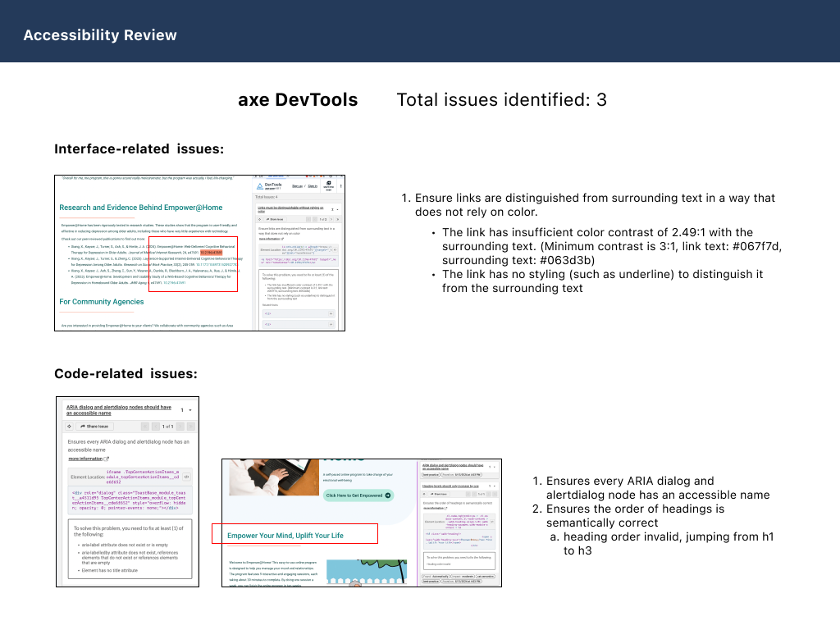Expand the 'Heading levels should only increase' arrow
The height and width of the screenshot is (630, 840).
click(495, 486)
